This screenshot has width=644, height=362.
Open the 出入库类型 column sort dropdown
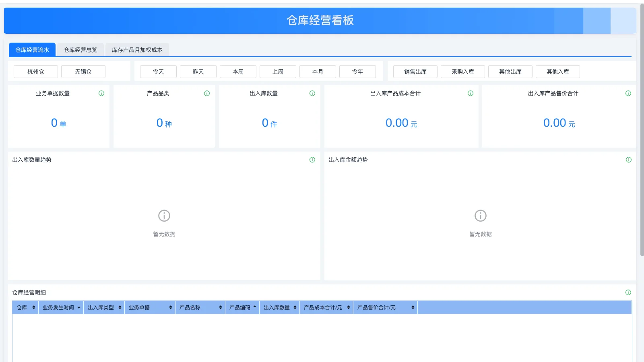119,307
